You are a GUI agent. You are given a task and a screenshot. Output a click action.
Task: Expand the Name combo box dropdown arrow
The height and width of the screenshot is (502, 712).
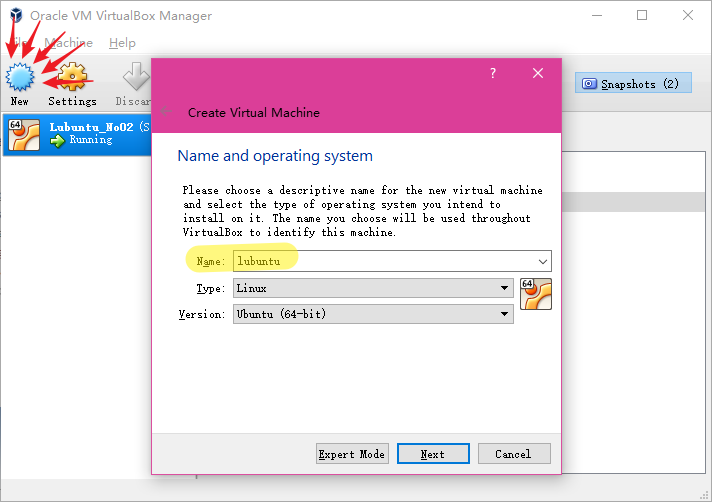click(542, 261)
